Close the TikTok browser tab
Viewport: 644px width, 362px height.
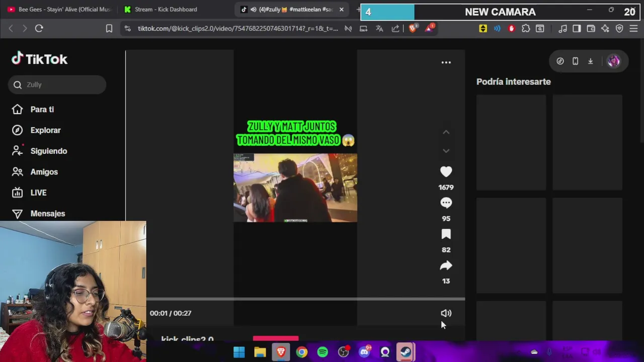(341, 10)
